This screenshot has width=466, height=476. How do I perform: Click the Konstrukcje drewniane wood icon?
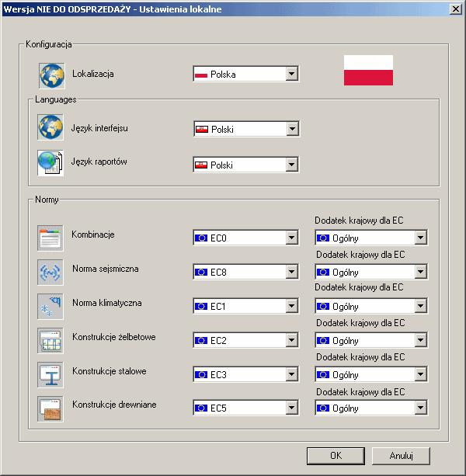50,408
